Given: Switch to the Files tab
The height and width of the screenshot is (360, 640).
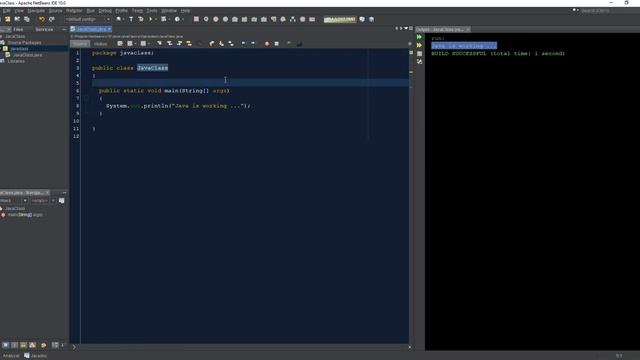Looking at the screenshot, I should pos(18,29).
